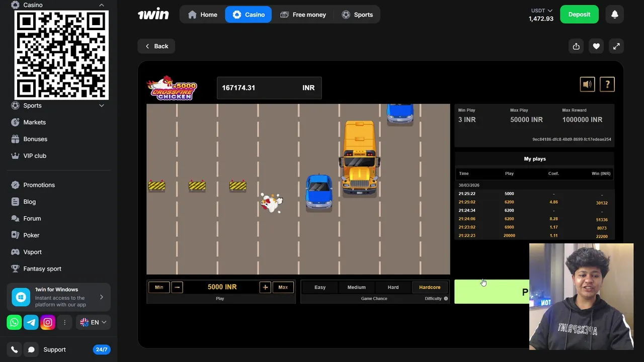Open the Telegram social icon
Image resolution: width=644 pixels, height=362 pixels.
point(31,322)
